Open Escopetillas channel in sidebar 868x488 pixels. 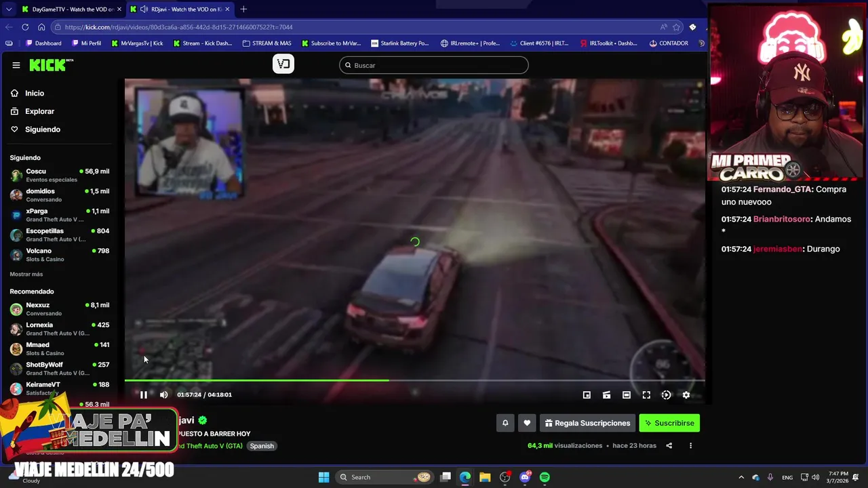60,235
